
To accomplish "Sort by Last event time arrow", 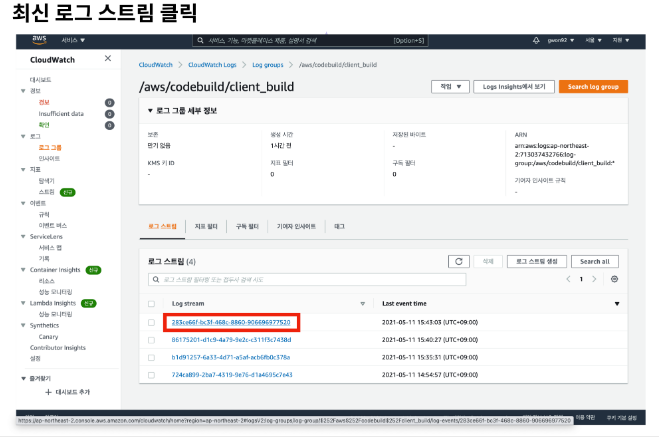I will tap(617, 304).
